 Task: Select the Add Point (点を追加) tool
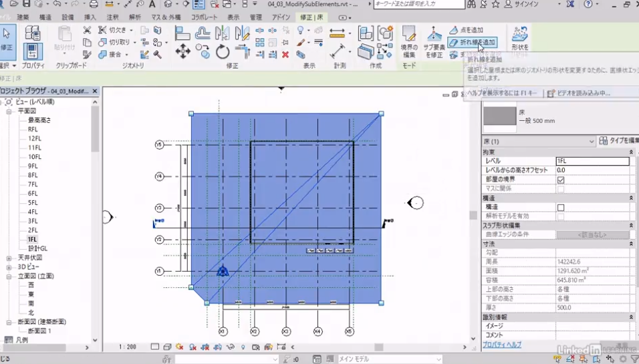[x=467, y=30]
